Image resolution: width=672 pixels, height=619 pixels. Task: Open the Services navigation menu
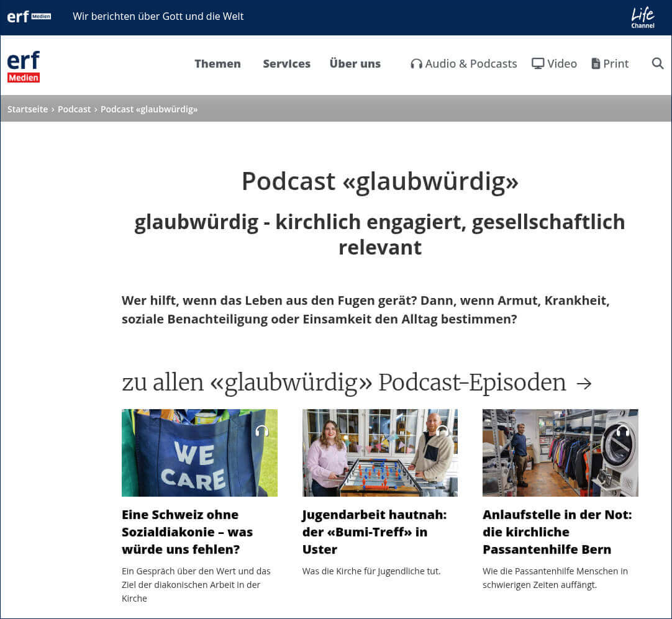point(286,63)
